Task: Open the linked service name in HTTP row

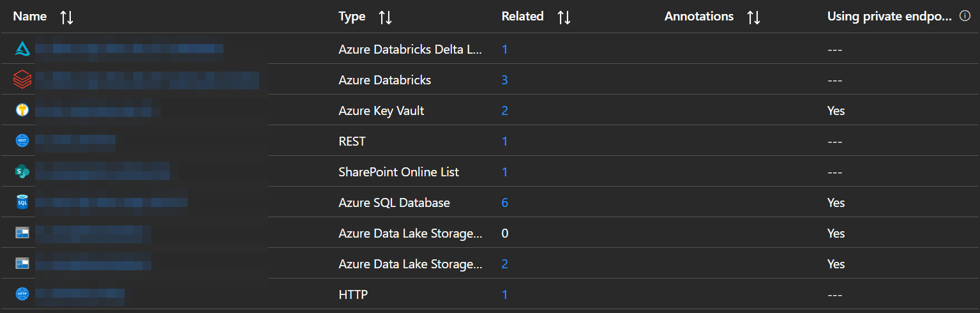Action: point(80,294)
